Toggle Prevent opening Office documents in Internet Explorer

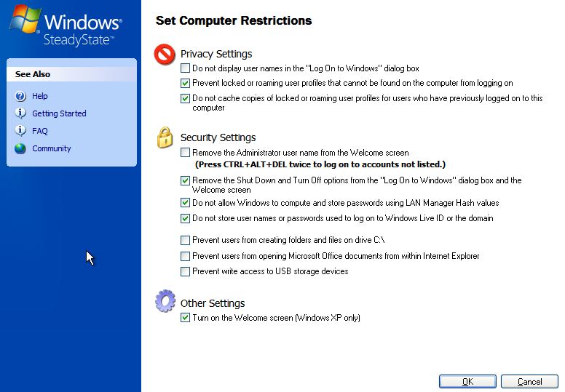(185, 256)
